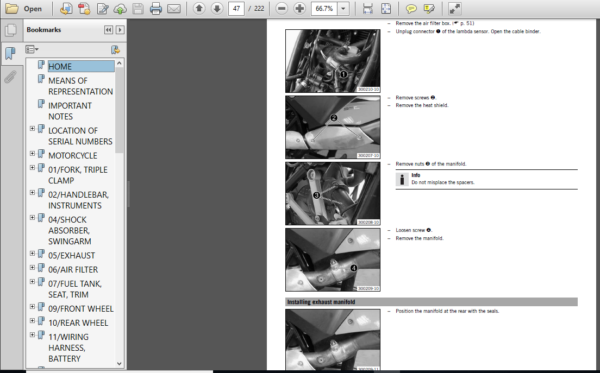The height and width of the screenshot is (373, 600).
Task: Click the bookmarks panel scrollbar thumb
Action: point(119,110)
